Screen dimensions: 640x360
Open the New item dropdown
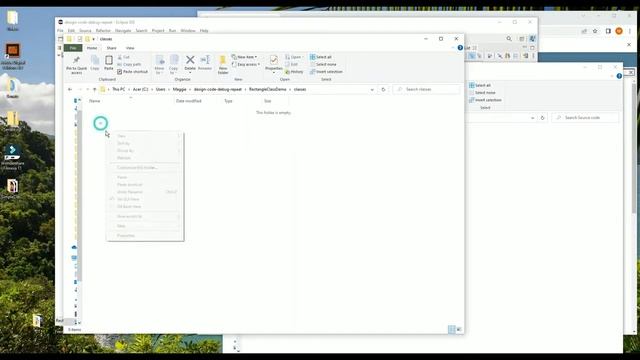(244, 57)
